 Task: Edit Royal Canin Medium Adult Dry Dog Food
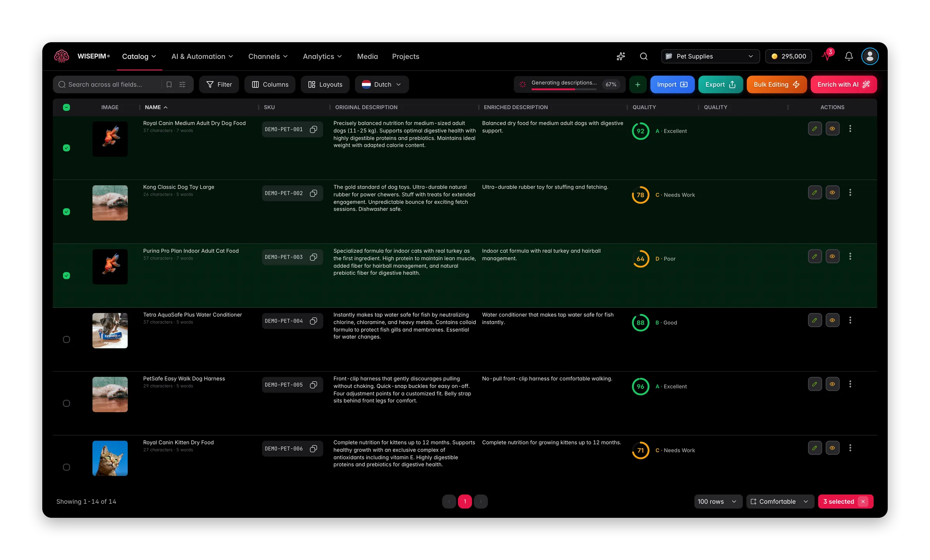[815, 129]
